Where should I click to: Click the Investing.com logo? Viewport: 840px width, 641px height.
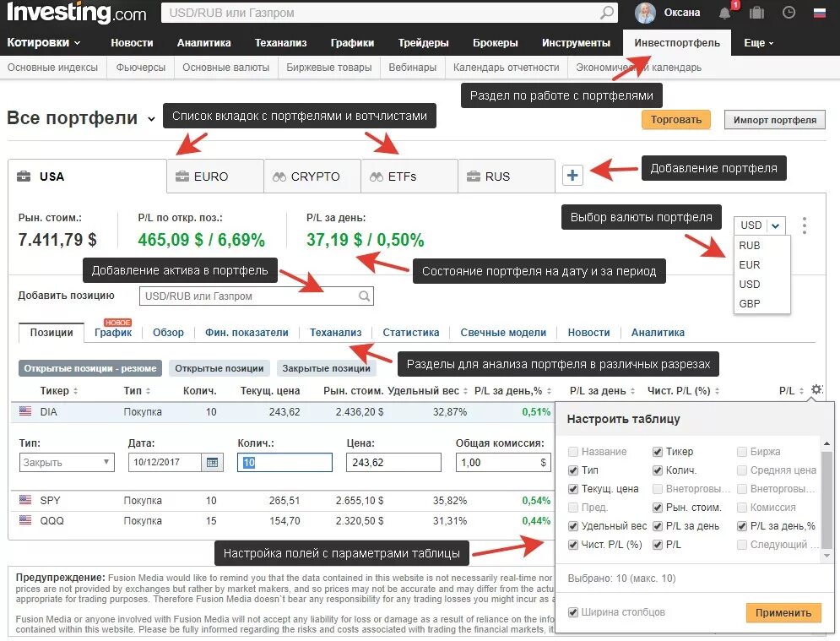(x=77, y=13)
